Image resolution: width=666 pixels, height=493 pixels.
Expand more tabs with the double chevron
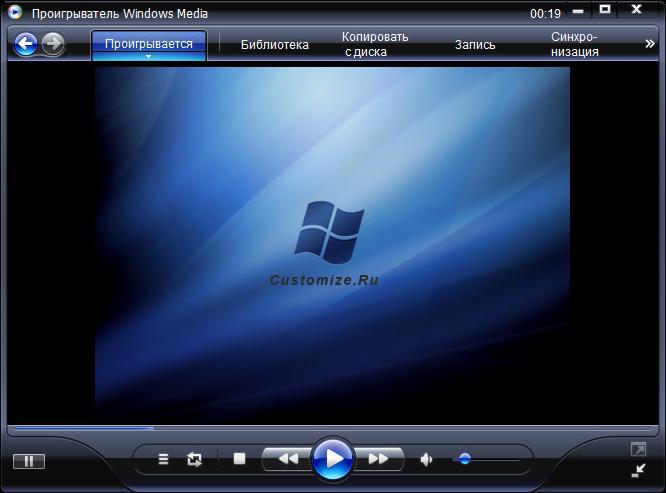(x=649, y=44)
